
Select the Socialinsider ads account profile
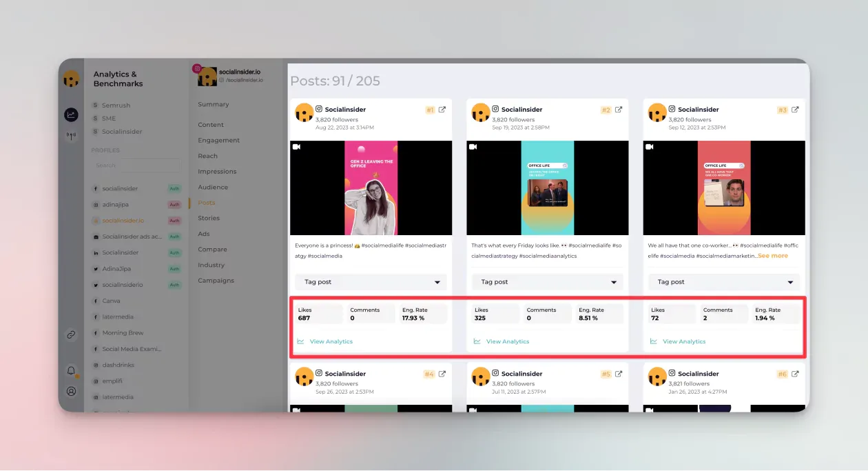[132, 237]
